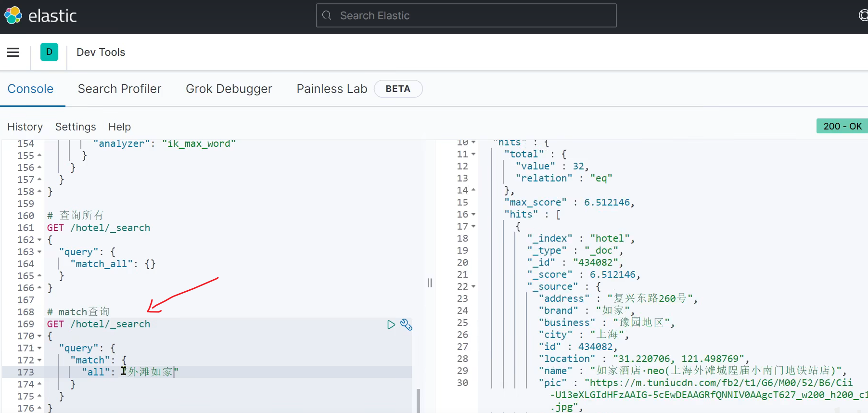
Task: Open the Dev Tools breadcrumb
Action: (x=101, y=52)
